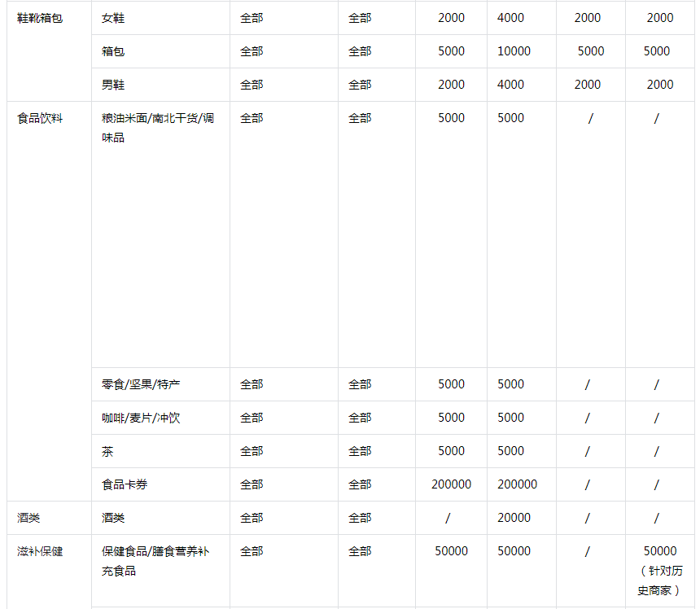Image resolution: width=700 pixels, height=609 pixels.
Task: Click the 20000 value in 酒类 row
Action: [521, 517]
